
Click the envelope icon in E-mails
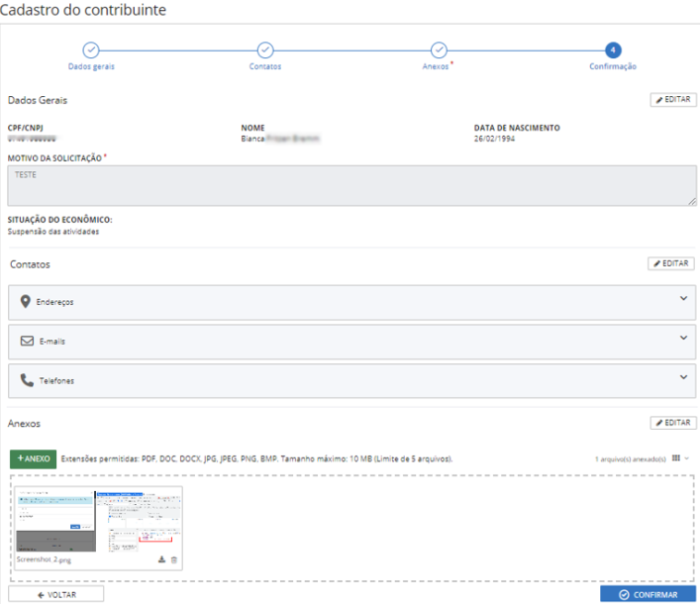coord(27,341)
